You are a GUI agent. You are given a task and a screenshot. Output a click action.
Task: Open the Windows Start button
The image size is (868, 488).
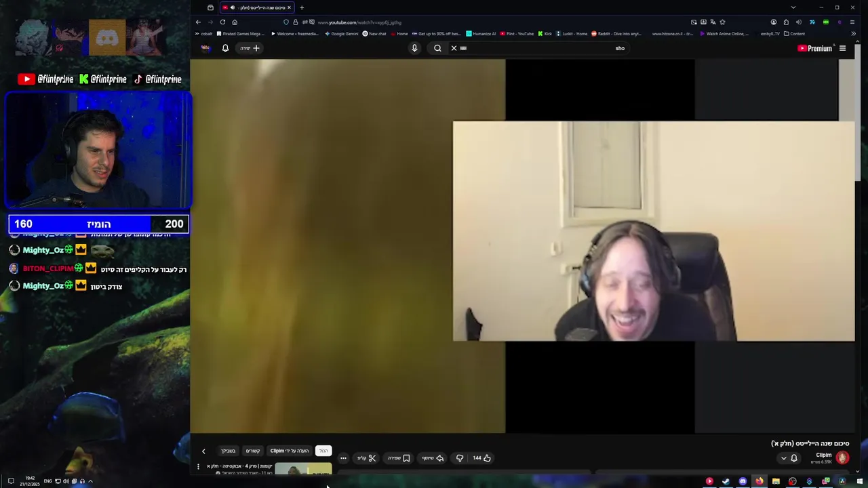click(x=860, y=481)
